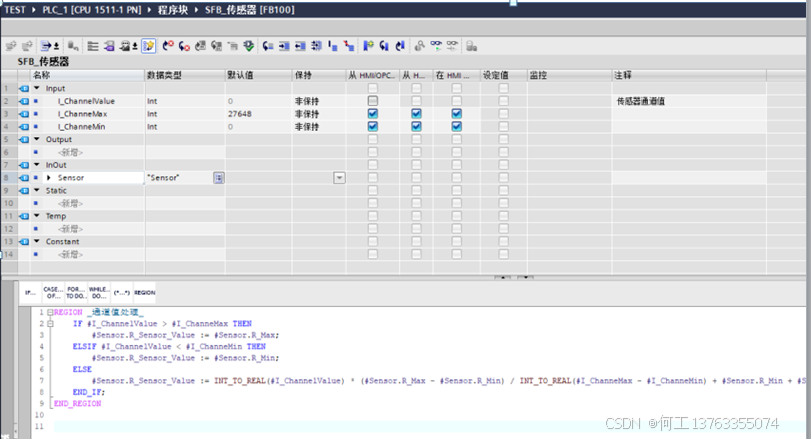
Task: Open data type picker beside "Sensor"
Action: [x=219, y=178]
